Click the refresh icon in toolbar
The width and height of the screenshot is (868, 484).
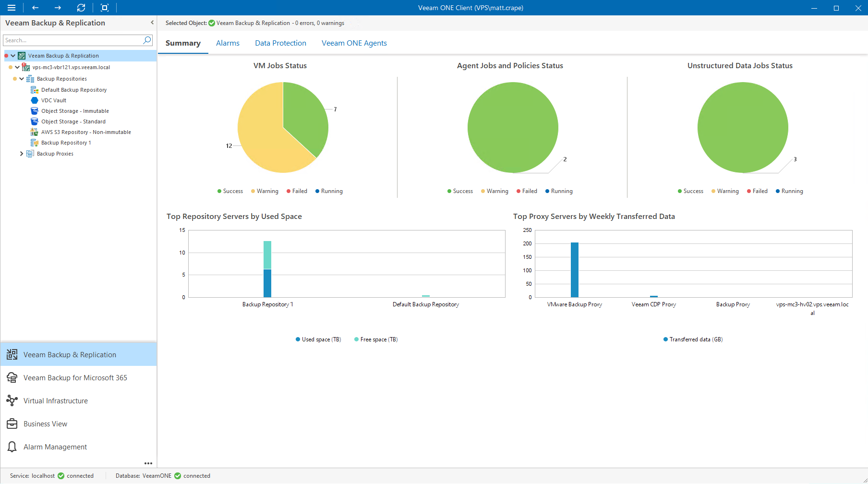click(x=81, y=8)
